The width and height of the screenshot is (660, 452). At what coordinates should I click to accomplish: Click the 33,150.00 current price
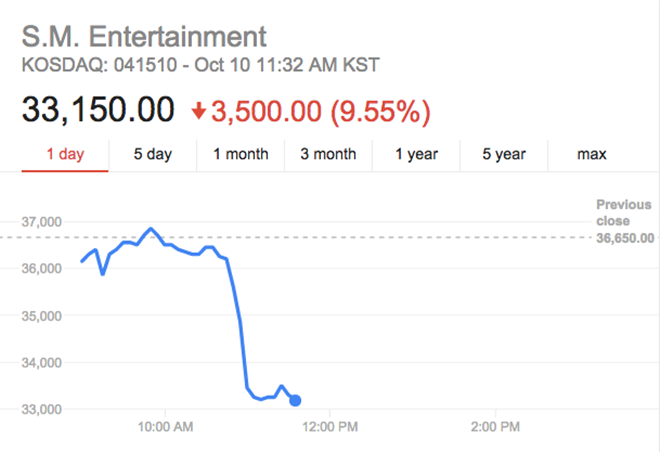coord(98,110)
